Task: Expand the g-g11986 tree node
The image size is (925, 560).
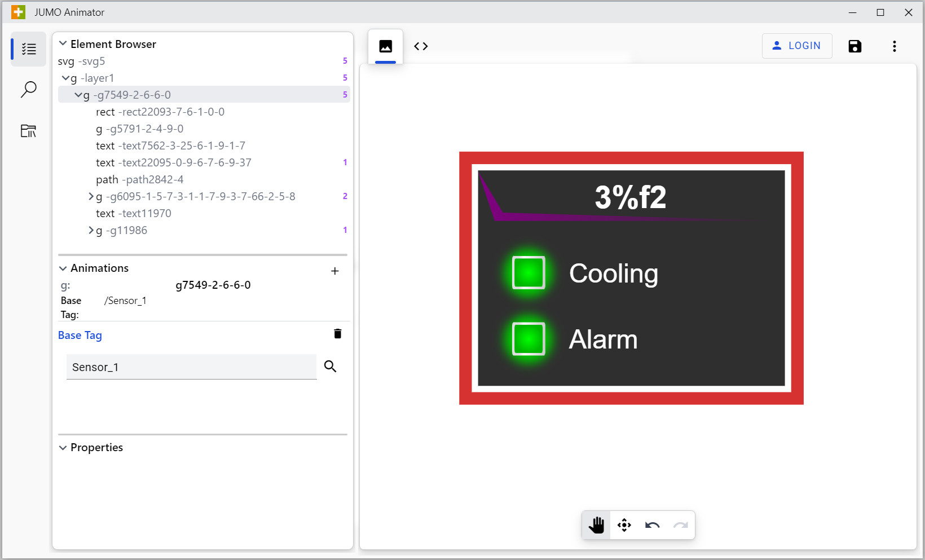Action: 91,230
